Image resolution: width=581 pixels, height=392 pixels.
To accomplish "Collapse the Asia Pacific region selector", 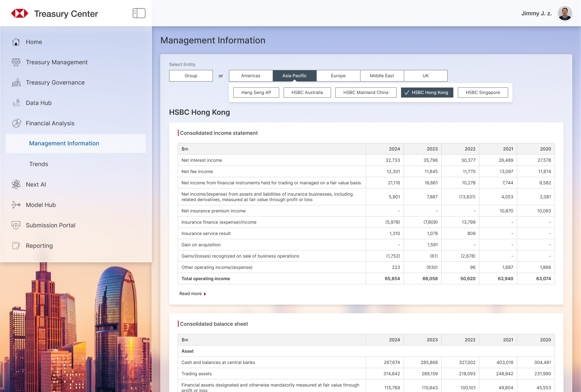I will point(294,76).
